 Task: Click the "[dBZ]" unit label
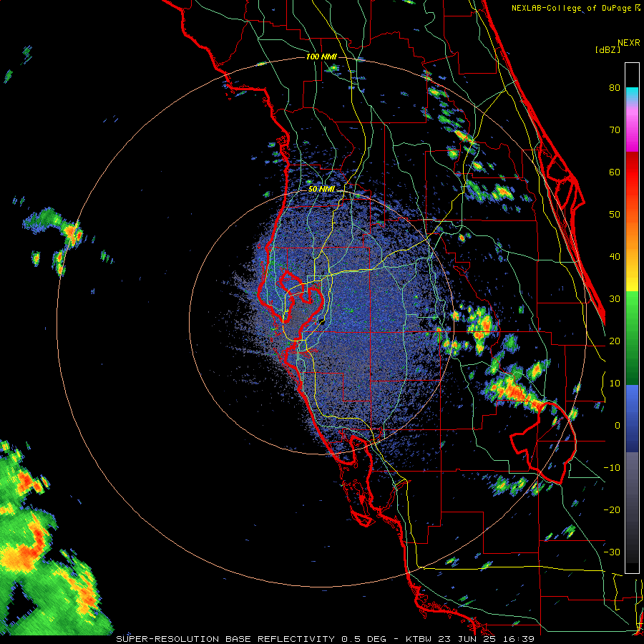click(608, 49)
